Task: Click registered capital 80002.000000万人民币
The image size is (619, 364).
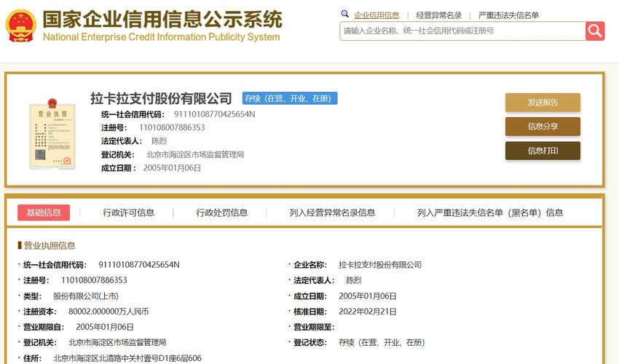Action: pyautogui.click(x=109, y=312)
